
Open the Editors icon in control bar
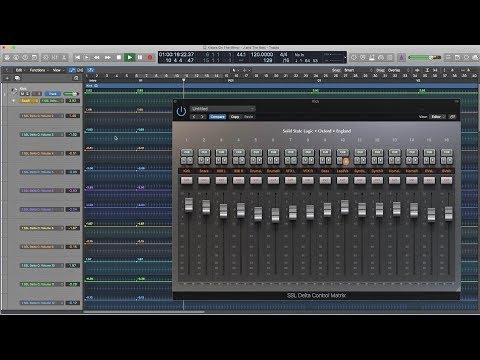[64, 57]
